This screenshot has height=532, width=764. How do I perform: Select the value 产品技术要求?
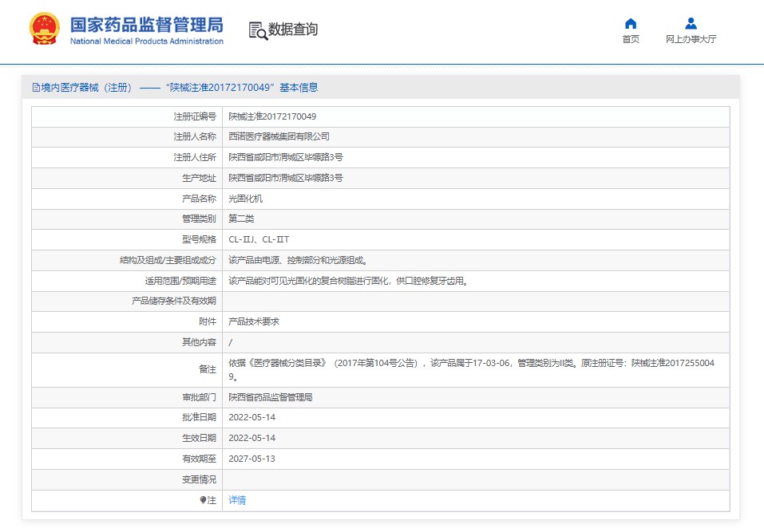(255, 321)
